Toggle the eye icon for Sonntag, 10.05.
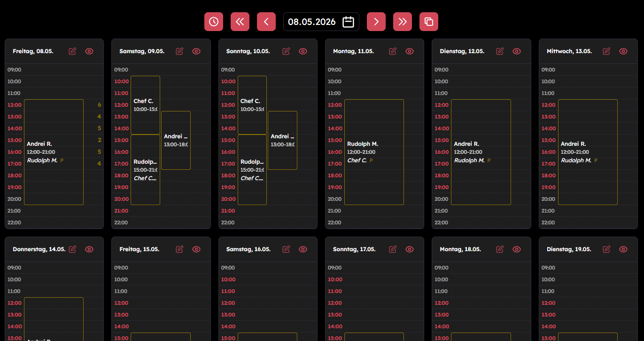644x341 pixels. coord(303,51)
